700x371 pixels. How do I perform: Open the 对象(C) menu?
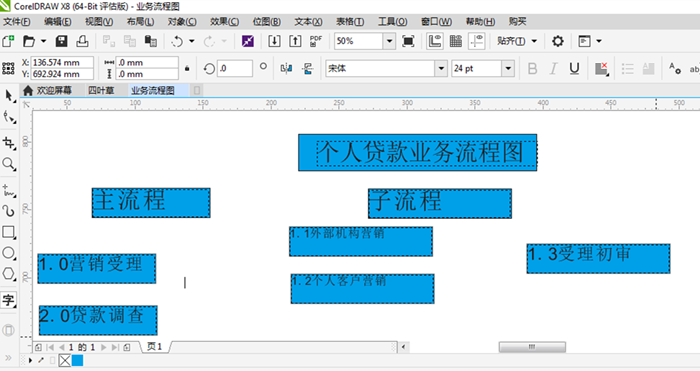(182, 21)
